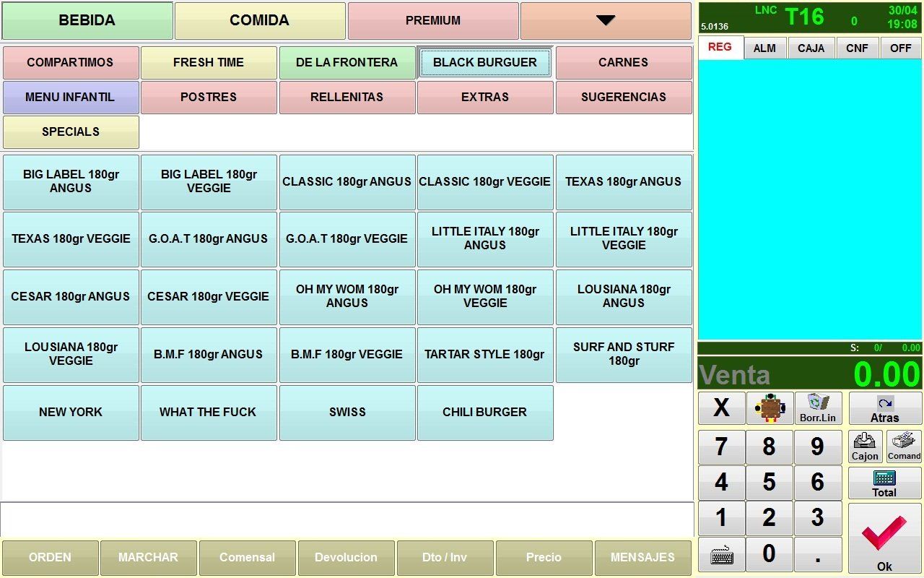This screenshot has height=578, width=924.
Task: Add G.O.A.T 180gr VEGGIE burger
Action: click(x=347, y=239)
